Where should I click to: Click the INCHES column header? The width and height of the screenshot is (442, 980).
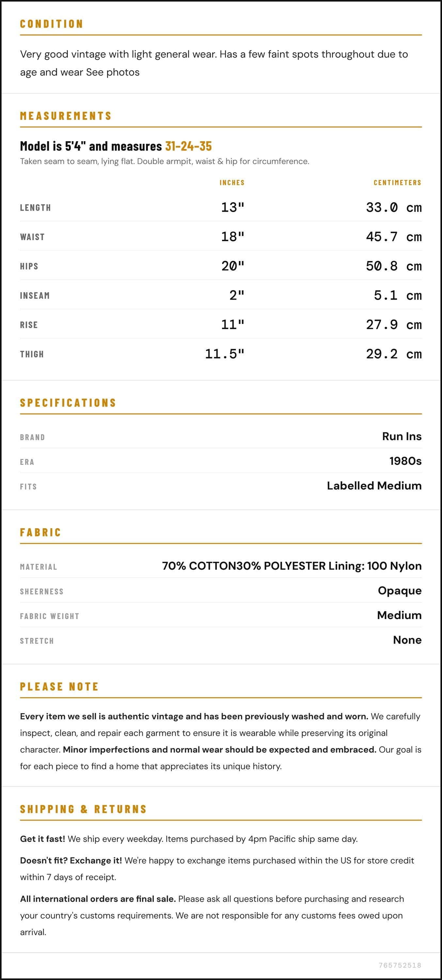tap(232, 183)
